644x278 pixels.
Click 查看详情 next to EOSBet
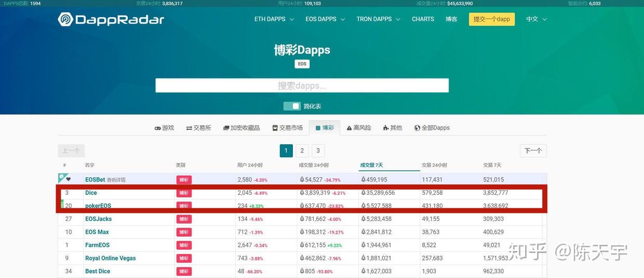(x=116, y=180)
